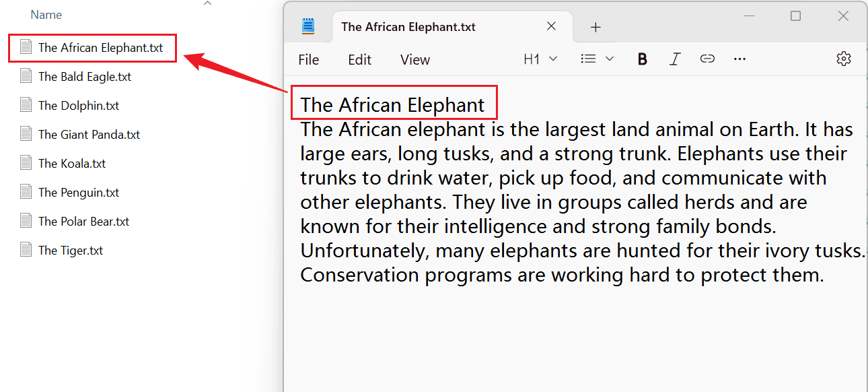The width and height of the screenshot is (868, 392).
Task: Toggle italic formatting in Notepad
Action: pyautogui.click(x=674, y=59)
